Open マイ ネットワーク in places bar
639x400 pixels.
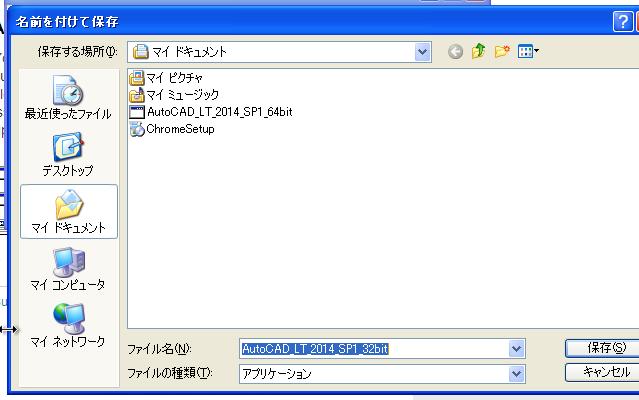click(x=68, y=325)
